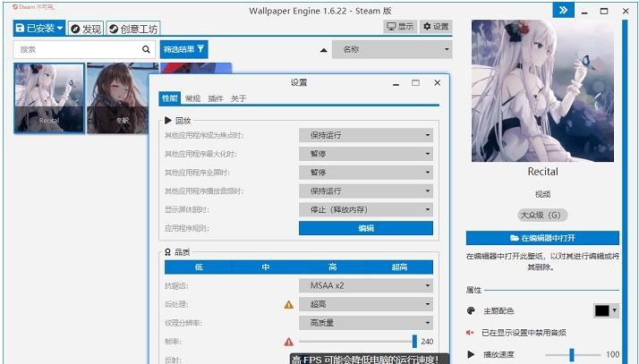Click the 播放速度 slider handle
The width and height of the screenshot is (639, 364).
coord(571,355)
